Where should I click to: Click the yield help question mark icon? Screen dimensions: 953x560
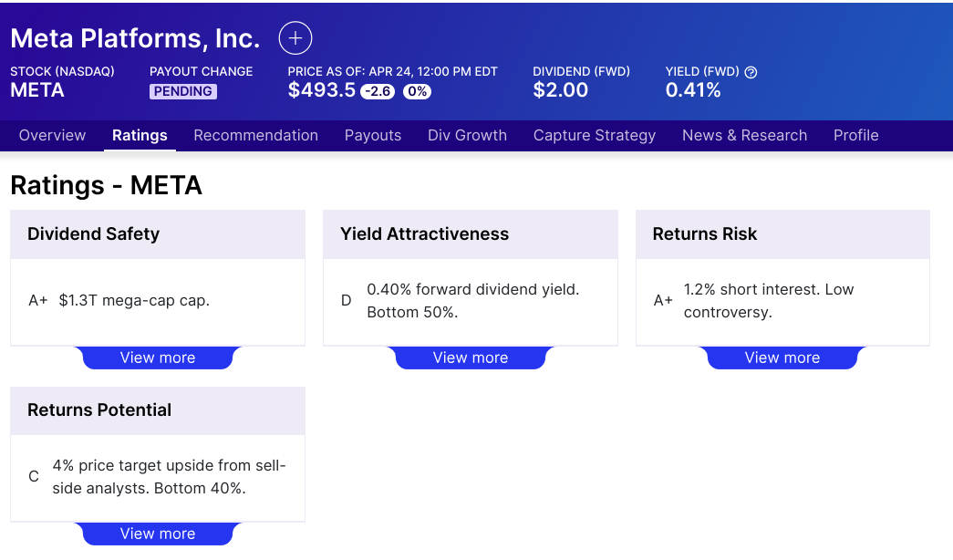[751, 72]
